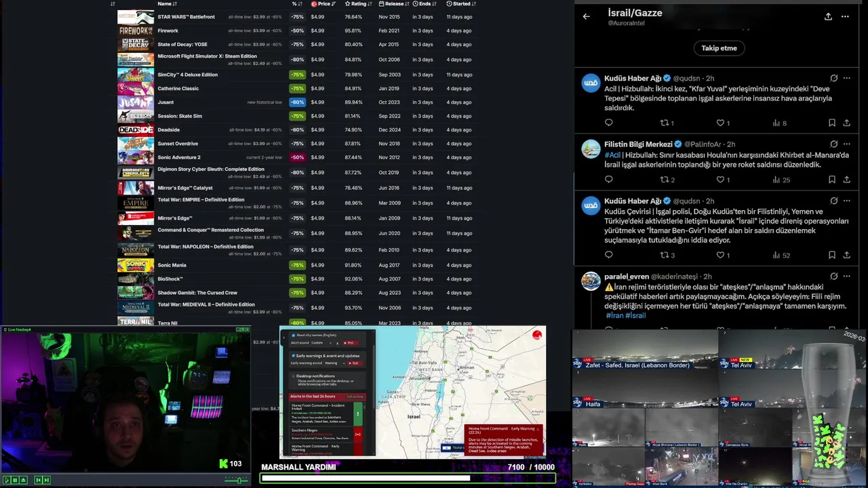868x488 pixels.
Task: Adjust the Live Feed volume slider
Action: point(237,480)
